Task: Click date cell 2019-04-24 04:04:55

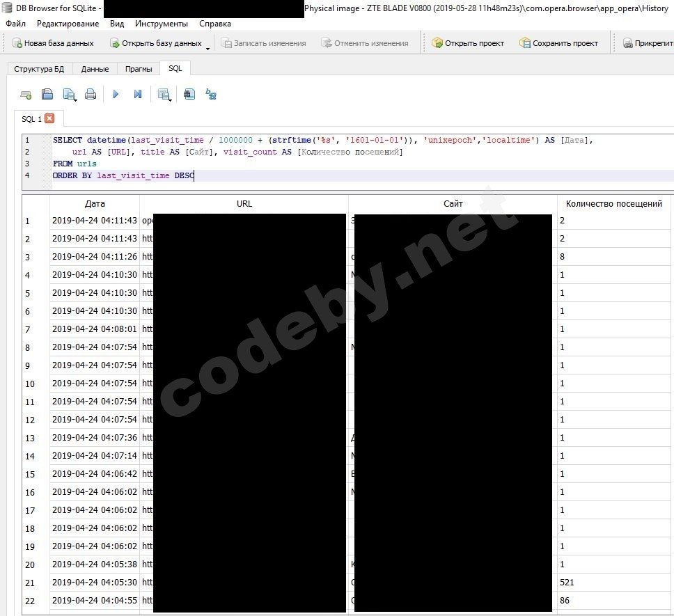Action: pos(95,601)
